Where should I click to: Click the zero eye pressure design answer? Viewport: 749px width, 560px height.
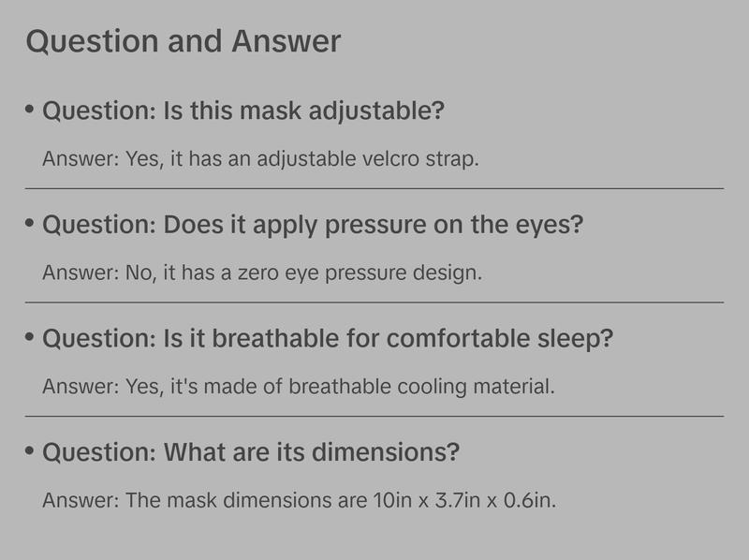point(261,273)
